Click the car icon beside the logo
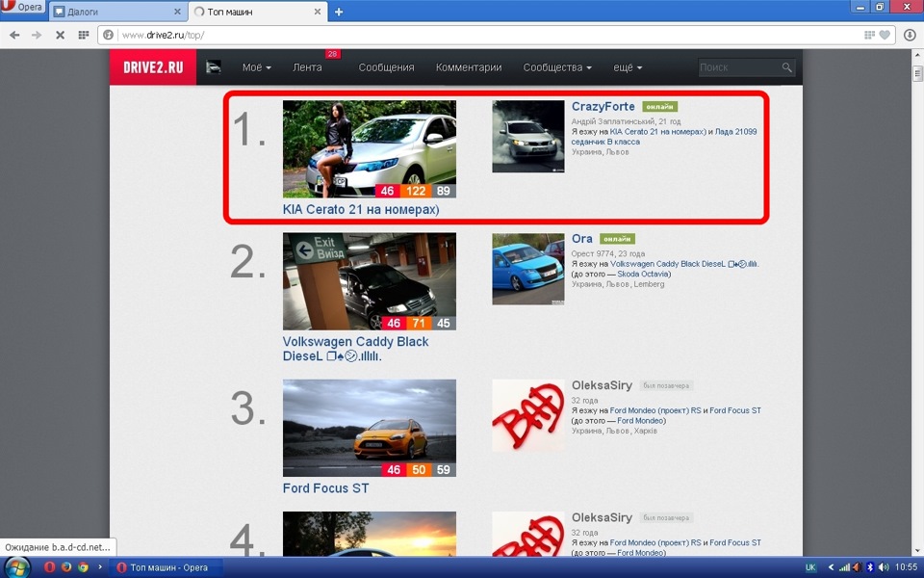Image resolution: width=924 pixels, height=578 pixels. 214,67
